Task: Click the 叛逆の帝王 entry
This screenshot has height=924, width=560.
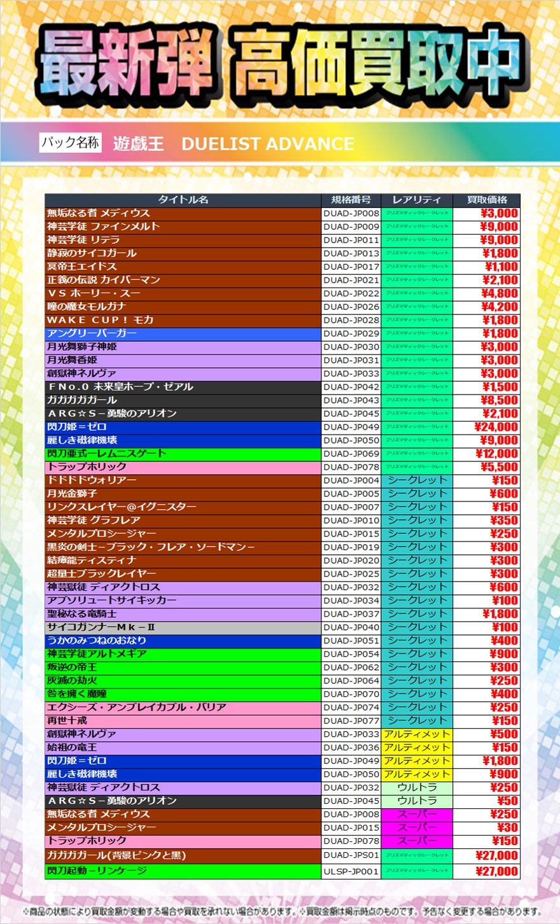Action: [72, 668]
